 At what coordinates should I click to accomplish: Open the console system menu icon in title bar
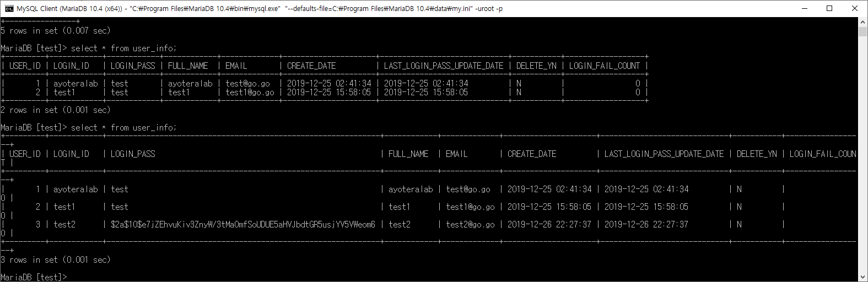coord(9,8)
